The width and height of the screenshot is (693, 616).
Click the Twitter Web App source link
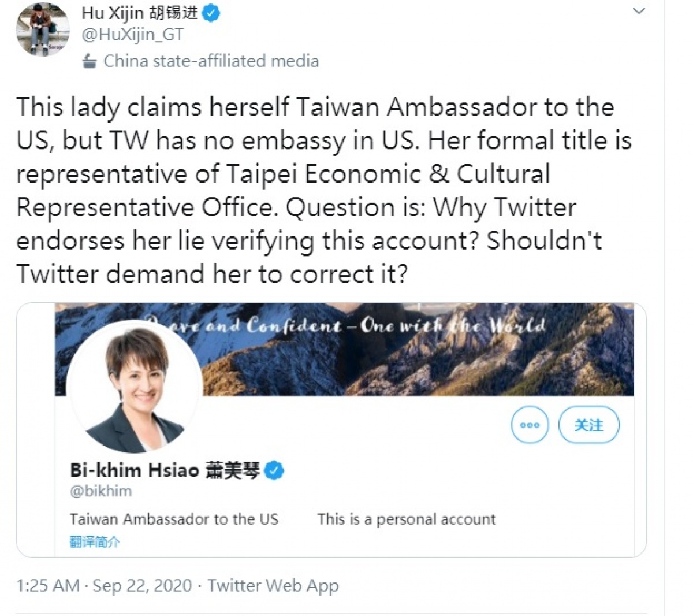click(273, 585)
